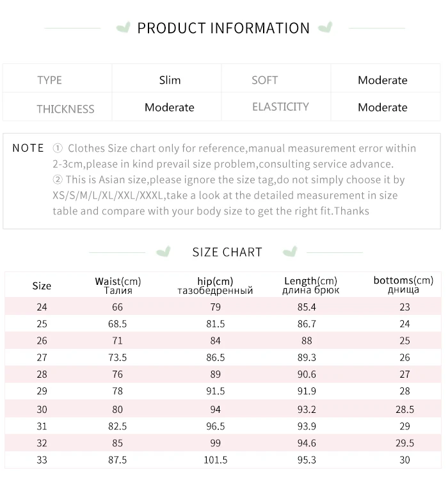This screenshot has width=448, height=491.
Task: Click the circled number 1 in NOTE
Action: pos(58,148)
